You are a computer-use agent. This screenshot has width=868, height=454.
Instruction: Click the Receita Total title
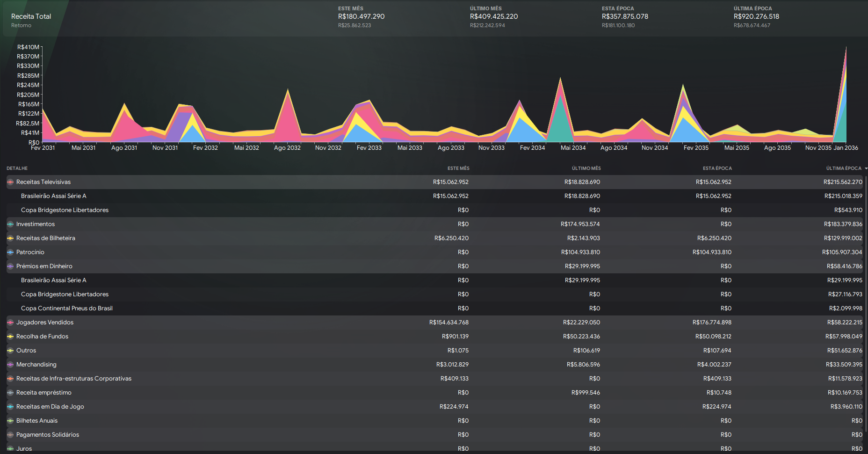point(31,16)
